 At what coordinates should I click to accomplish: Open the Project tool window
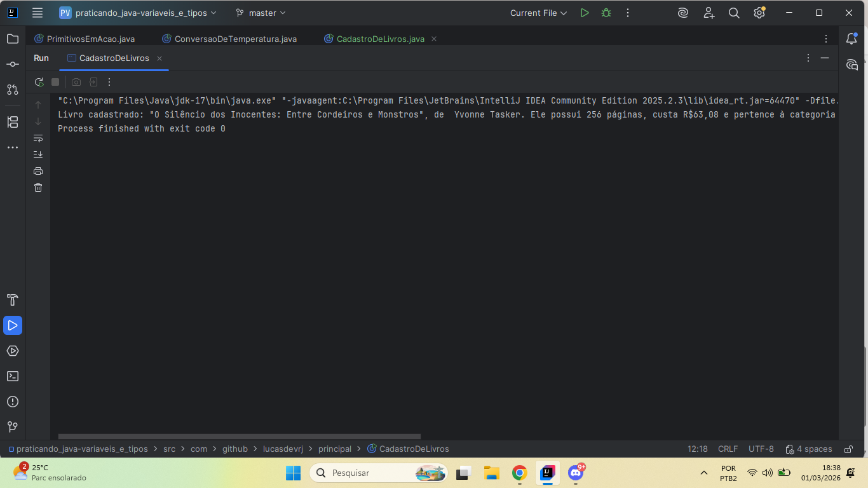click(x=13, y=39)
